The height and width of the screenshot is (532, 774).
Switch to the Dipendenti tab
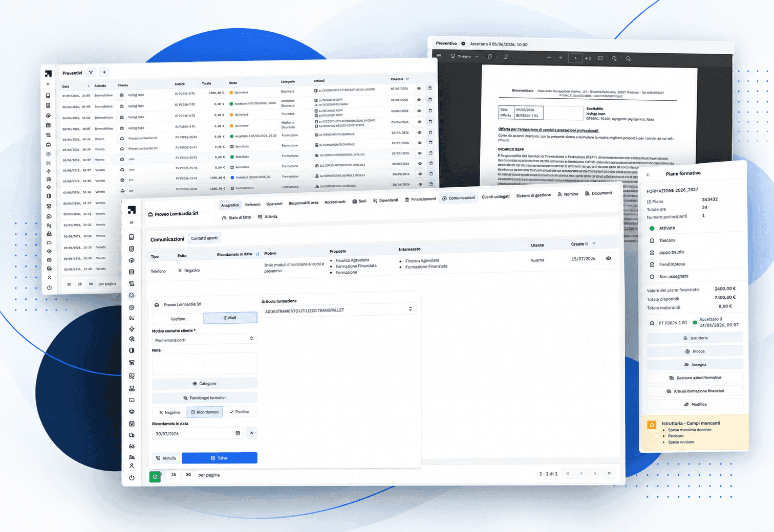[385, 200]
